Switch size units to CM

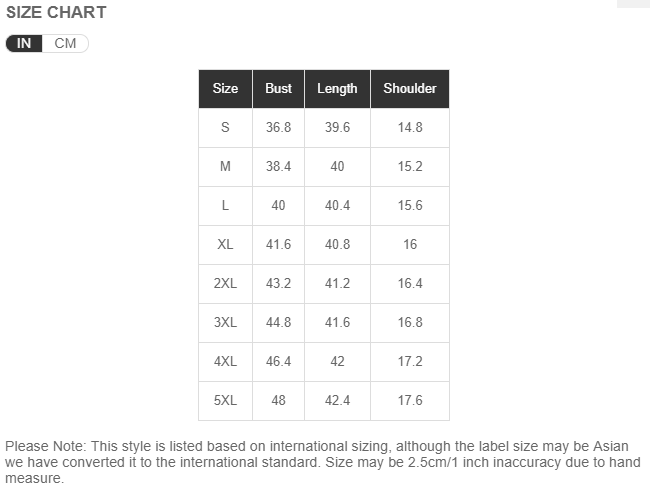pos(65,44)
